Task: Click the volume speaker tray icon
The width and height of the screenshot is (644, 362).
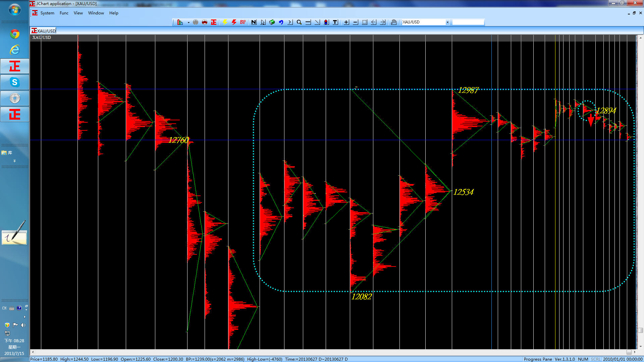Action: pos(23,325)
